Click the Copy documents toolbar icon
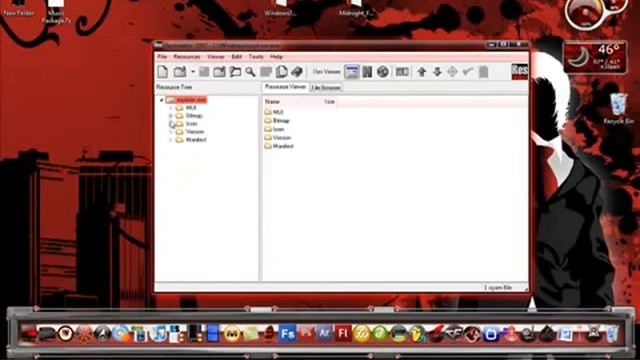640x360 pixels. pos(282,72)
